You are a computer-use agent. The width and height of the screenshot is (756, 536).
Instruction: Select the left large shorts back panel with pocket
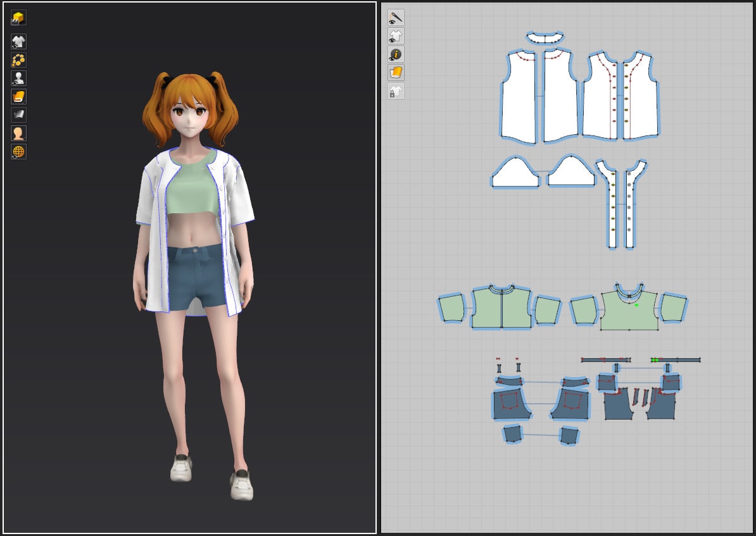click(x=511, y=404)
